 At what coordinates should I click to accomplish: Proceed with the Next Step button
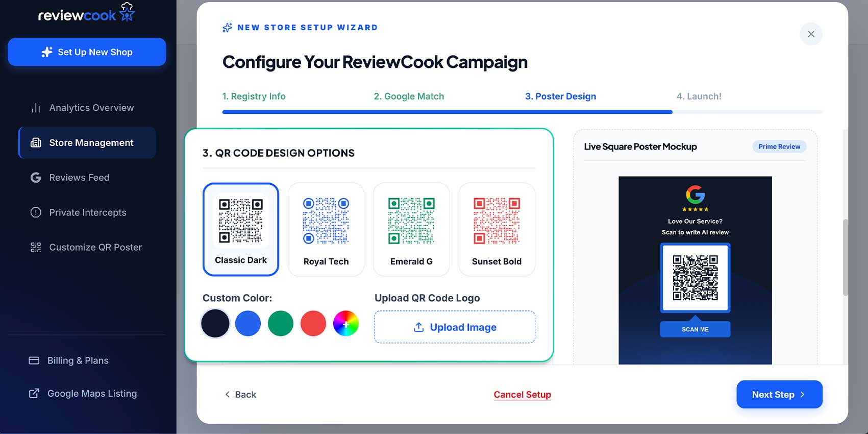(x=779, y=394)
